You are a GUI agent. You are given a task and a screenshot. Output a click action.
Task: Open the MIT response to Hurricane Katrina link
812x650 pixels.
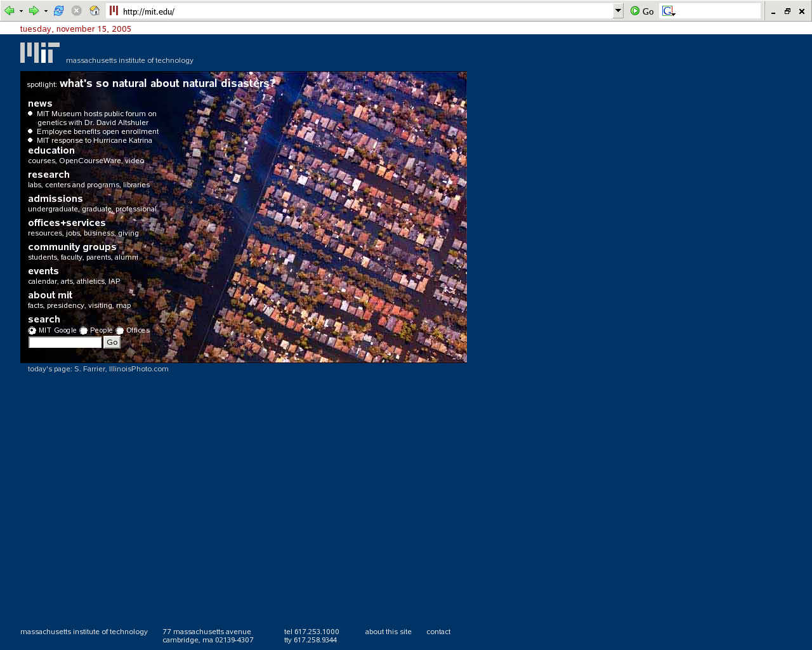[94, 140]
